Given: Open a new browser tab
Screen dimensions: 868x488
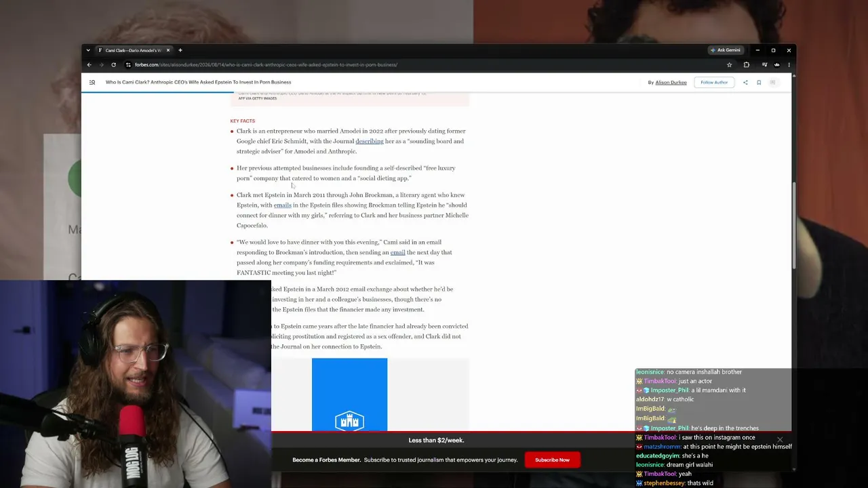Looking at the screenshot, I should (180, 50).
